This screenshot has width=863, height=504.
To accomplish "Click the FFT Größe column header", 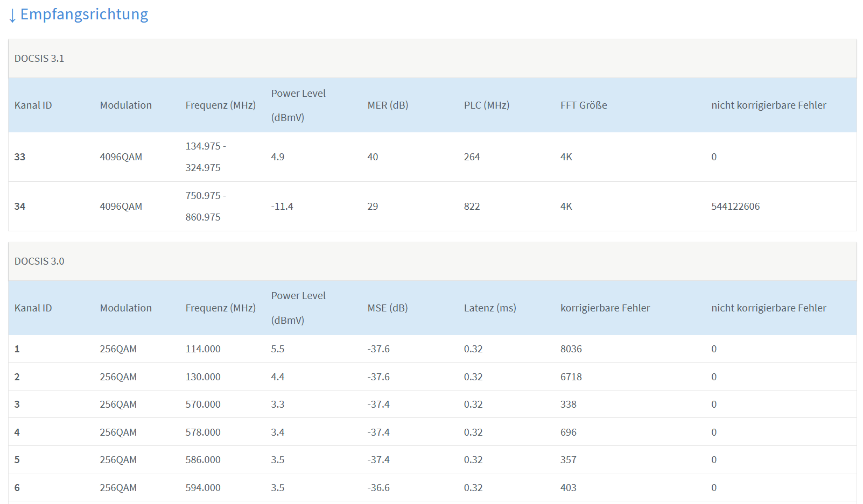I will tap(583, 105).
